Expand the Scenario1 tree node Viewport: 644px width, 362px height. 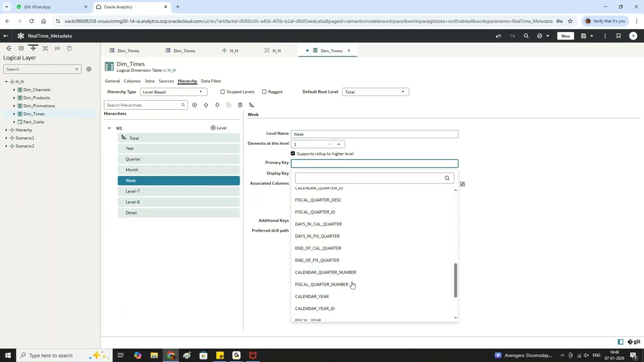(6, 138)
